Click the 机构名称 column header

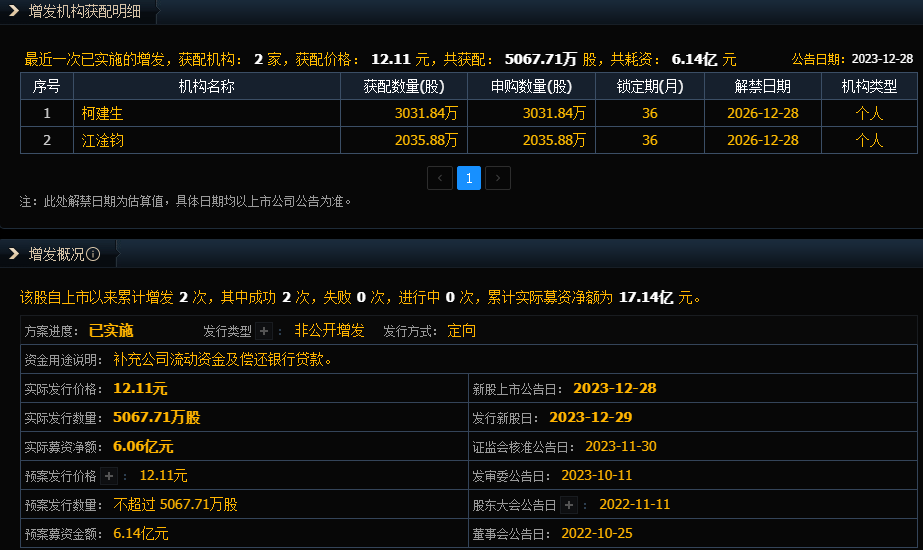(x=206, y=86)
